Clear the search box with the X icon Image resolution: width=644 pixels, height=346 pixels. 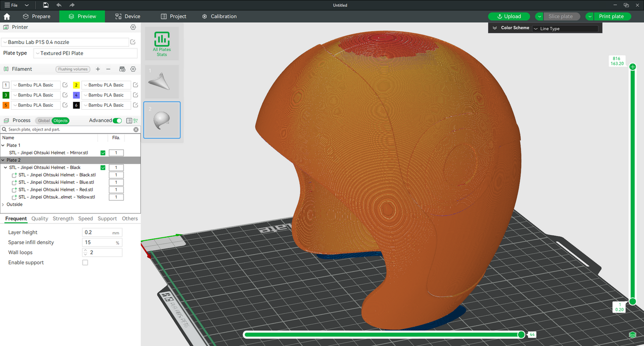(136, 130)
